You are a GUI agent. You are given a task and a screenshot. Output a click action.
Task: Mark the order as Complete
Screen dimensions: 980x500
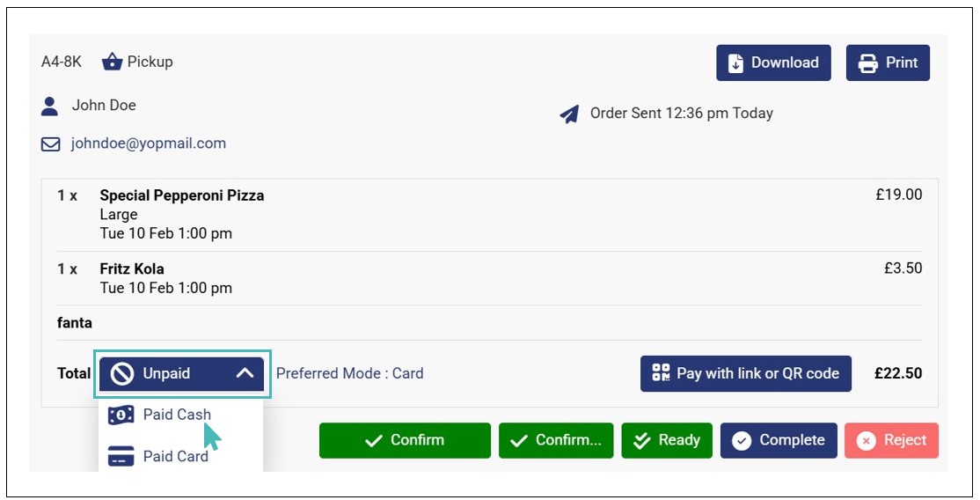[x=779, y=440]
